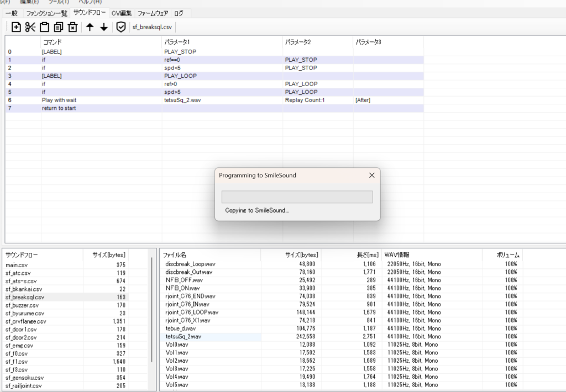Click the サイズ[bytes] header in file list
The width and height of the screenshot is (566, 392).
(x=301, y=255)
